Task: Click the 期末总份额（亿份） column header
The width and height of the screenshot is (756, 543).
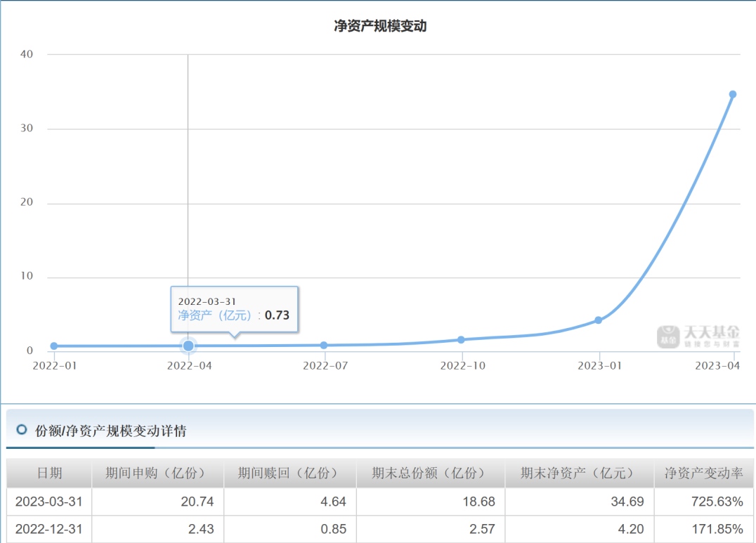Action: [430, 473]
